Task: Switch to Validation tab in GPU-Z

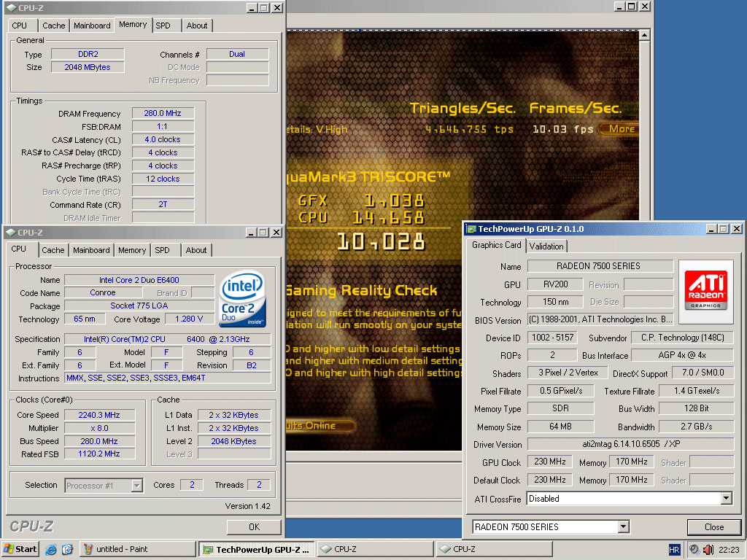Action: click(x=546, y=246)
